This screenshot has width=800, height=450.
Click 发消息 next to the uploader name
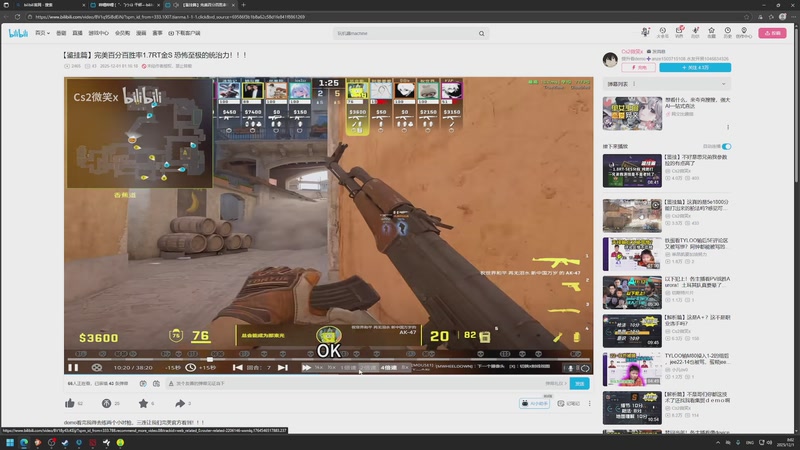tap(657, 52)
